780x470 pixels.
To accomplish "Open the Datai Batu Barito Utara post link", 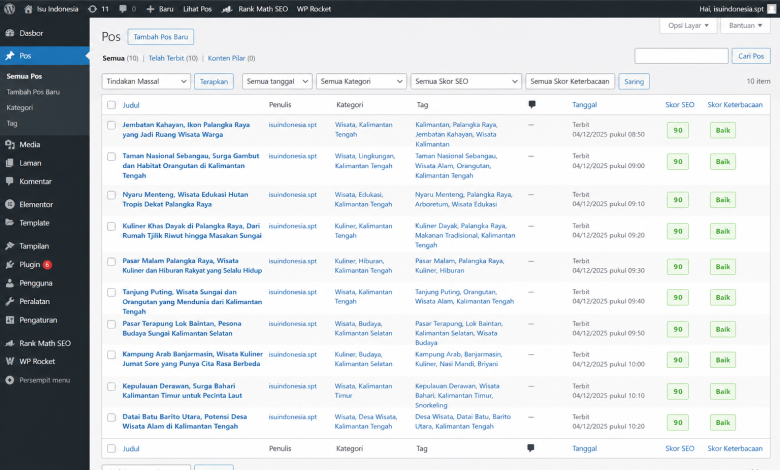I will click(185, 421).
